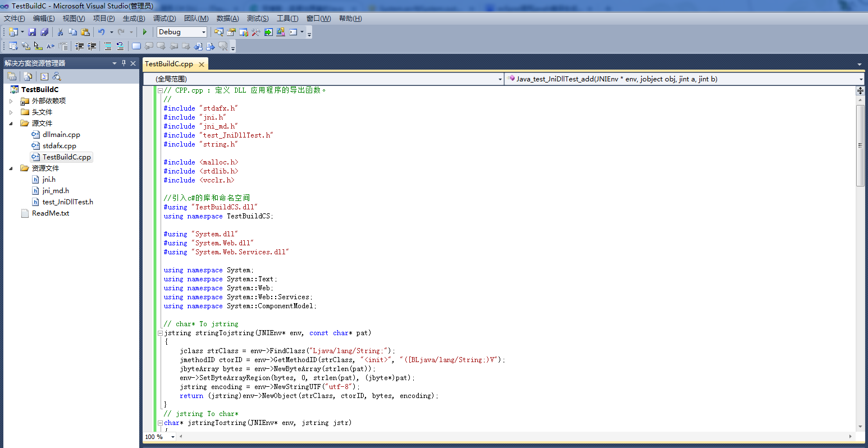This screenshot has width=868, height=448.
Task: Click the Copy toolbar icon
Action: pos(72,32)
